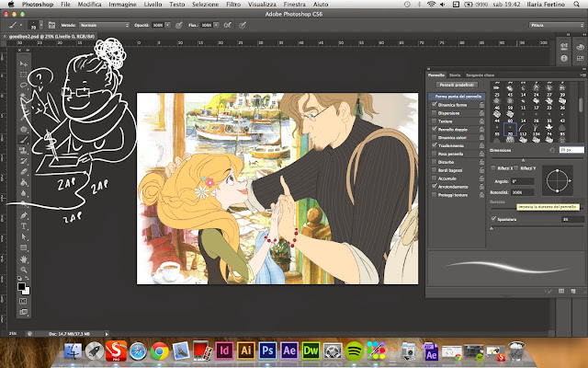Viewport: 588px width, 368px height.
Task: Open the Livello menu
Action: click(x=153, y=4)
